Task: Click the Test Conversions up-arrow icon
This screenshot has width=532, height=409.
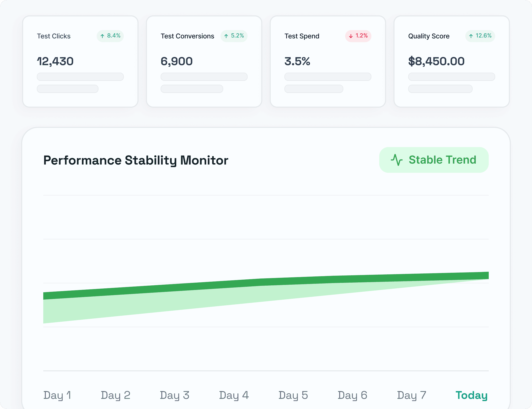Action: [226, 36]
